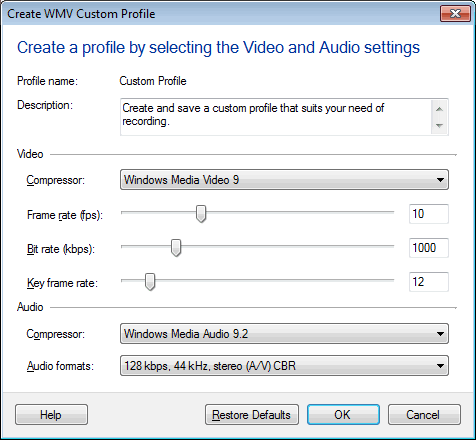Click the Frame rate slider thumb

(x=201, y=214)
